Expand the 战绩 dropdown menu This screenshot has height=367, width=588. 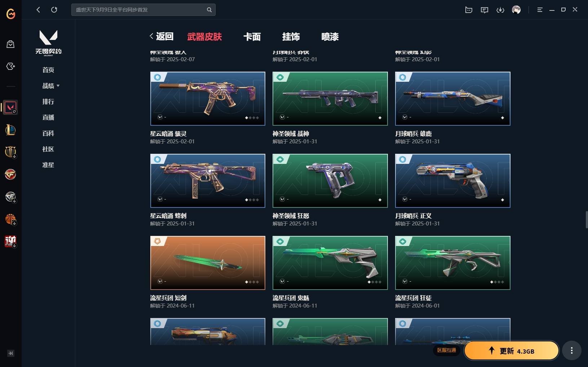tap(51, 86)
